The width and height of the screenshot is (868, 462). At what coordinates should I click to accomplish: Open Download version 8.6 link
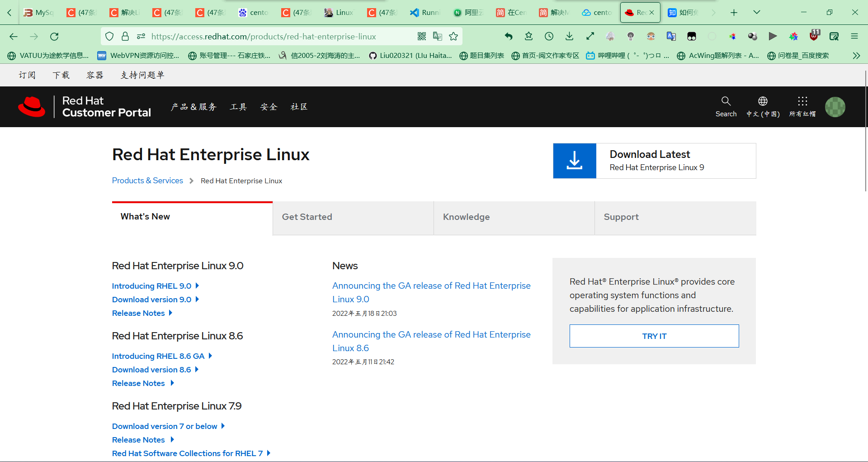click(155, 370)
